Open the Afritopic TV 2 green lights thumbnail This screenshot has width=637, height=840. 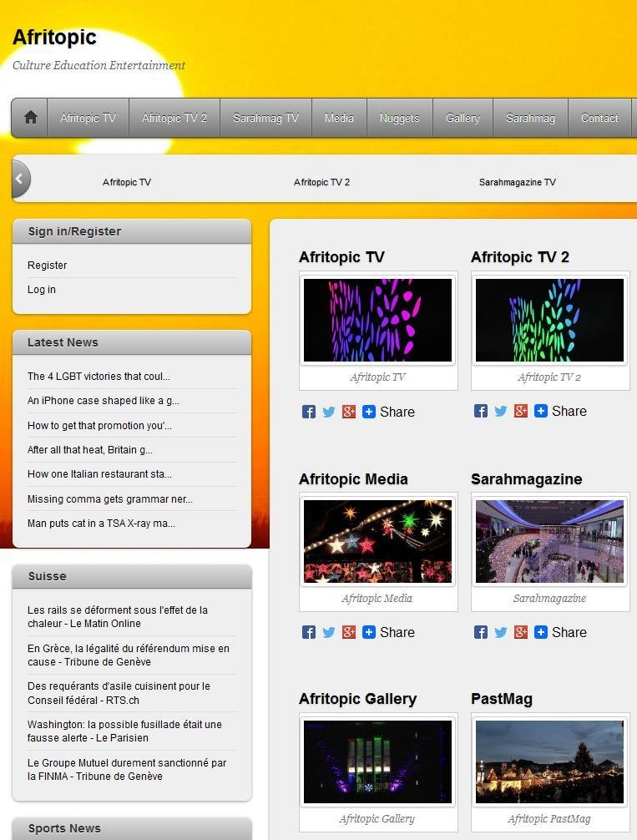pyautogui.click(x=549, y=320)
